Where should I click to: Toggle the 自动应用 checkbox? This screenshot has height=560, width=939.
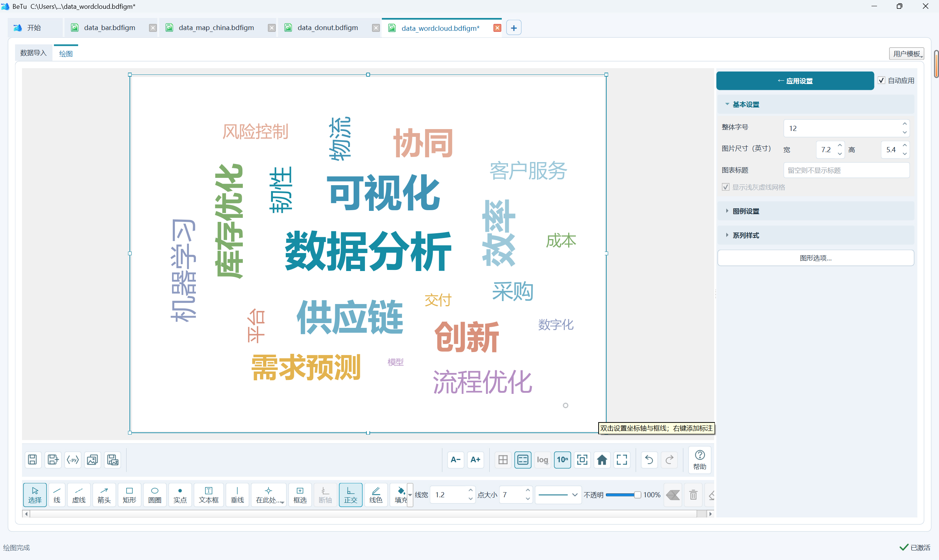point(881,80)
